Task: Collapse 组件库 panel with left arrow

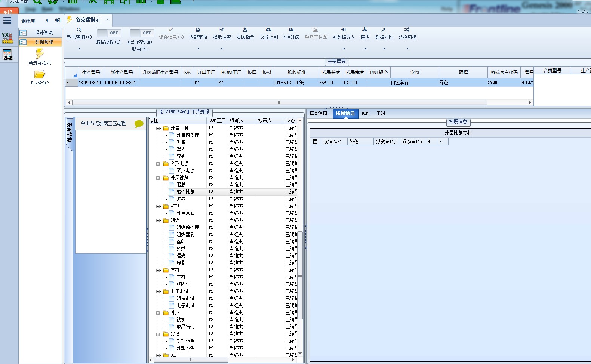Action: [47, 21]
